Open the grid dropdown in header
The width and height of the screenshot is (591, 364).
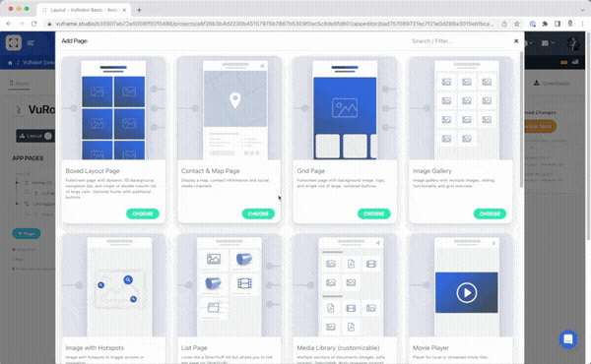click(x=548, y=43)
